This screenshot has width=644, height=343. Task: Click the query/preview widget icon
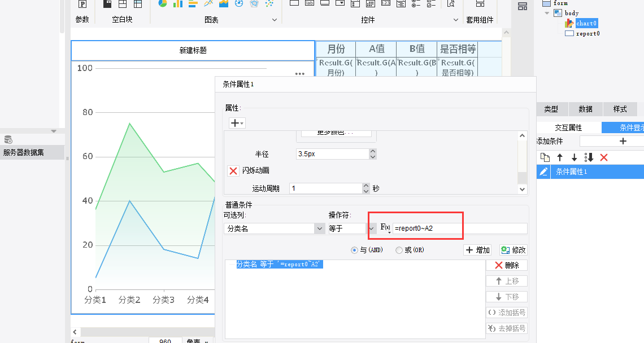[451, 4]
